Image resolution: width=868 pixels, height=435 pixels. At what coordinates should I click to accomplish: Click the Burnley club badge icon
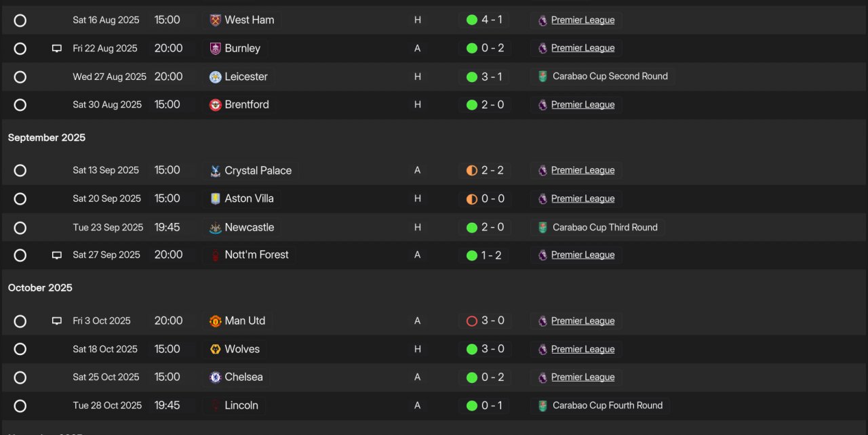pos(216,48)
